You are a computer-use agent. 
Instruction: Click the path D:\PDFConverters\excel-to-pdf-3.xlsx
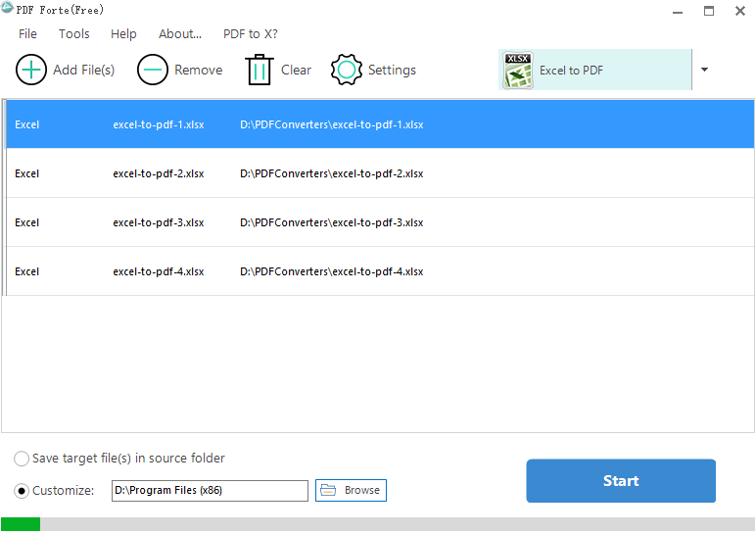tap(332, 222)
